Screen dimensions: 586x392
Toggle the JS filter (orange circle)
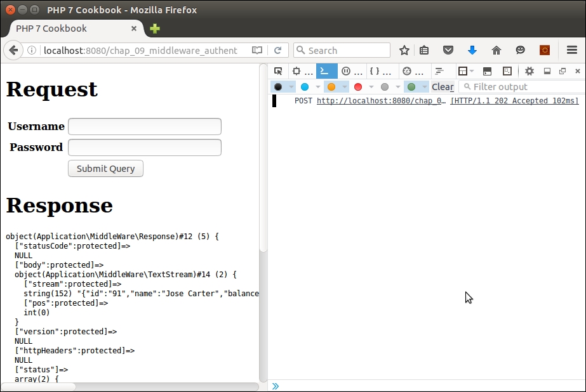[x=331, y=87]
